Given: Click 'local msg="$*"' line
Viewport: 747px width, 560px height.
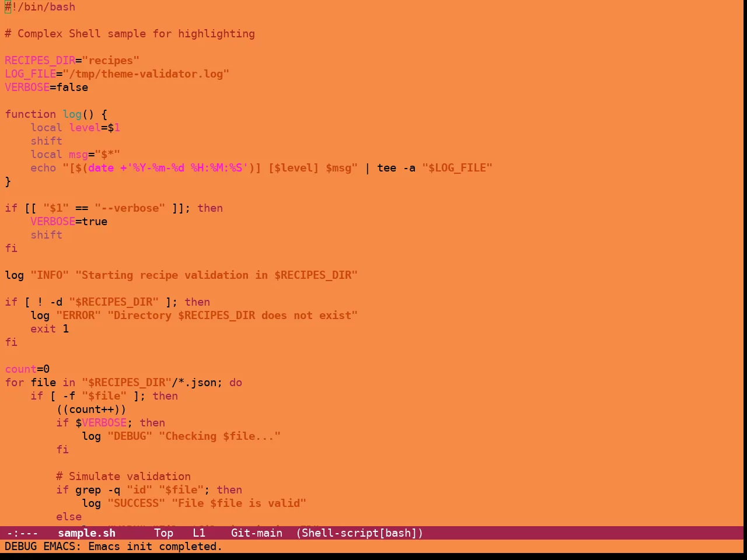Looking at the screenshot, I should point(75,155).
